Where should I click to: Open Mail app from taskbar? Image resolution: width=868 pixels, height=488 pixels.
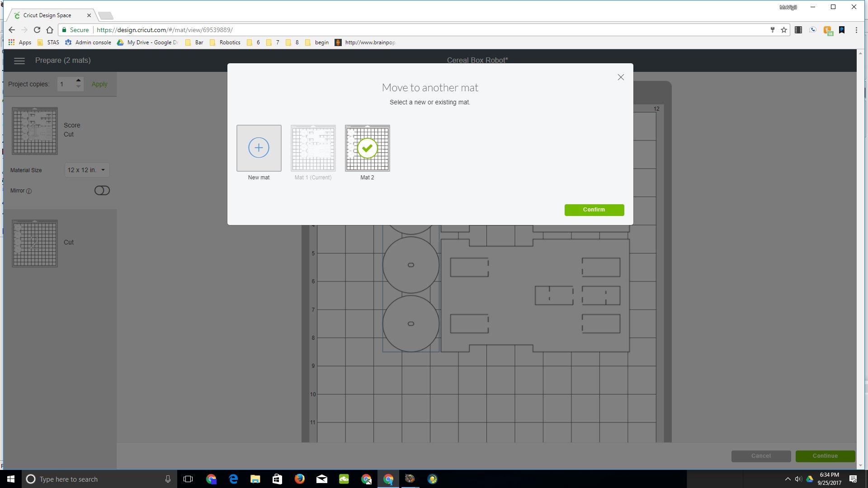click(321, 479)
